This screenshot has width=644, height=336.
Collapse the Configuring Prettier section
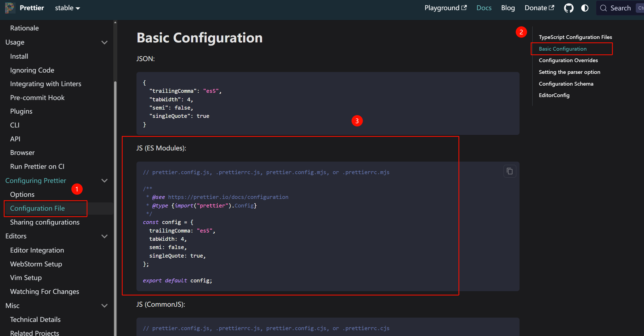(x=104, y=181)
